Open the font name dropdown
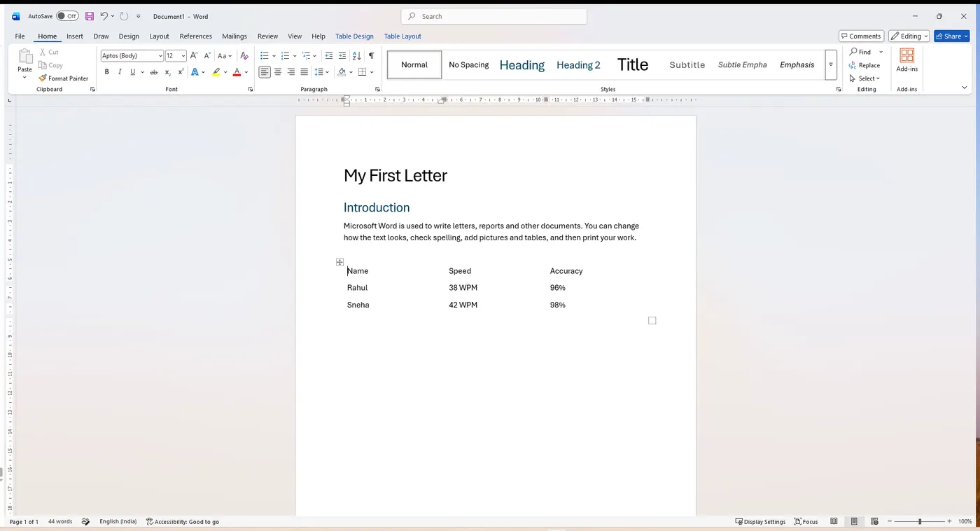Viewport: 980px width, 531px height. pos(160,55)
